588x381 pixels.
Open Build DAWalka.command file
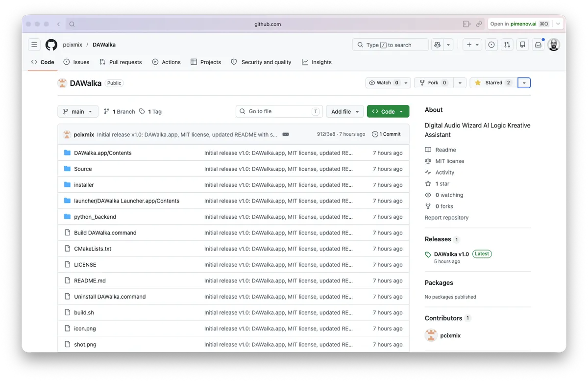click(x=105, y=232)
